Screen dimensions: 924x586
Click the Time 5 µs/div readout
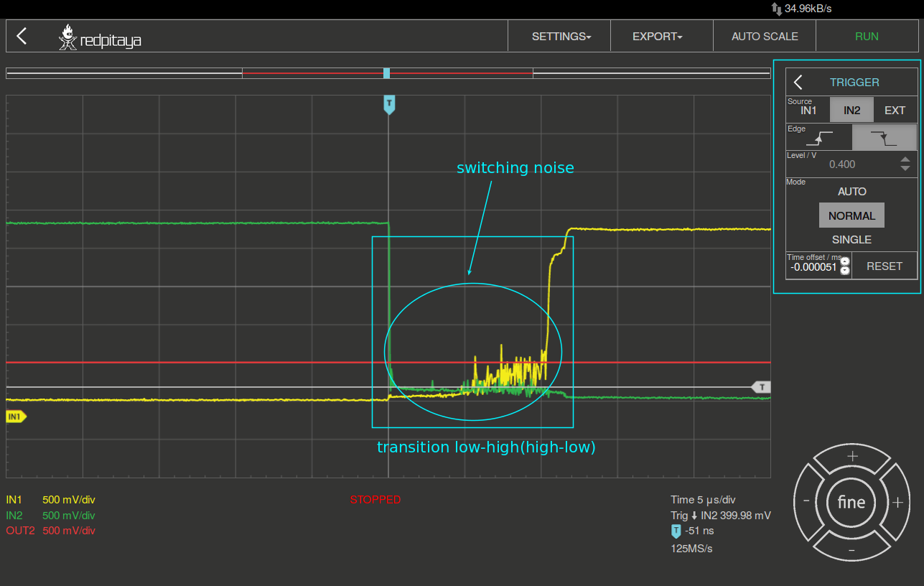[704, 500]
